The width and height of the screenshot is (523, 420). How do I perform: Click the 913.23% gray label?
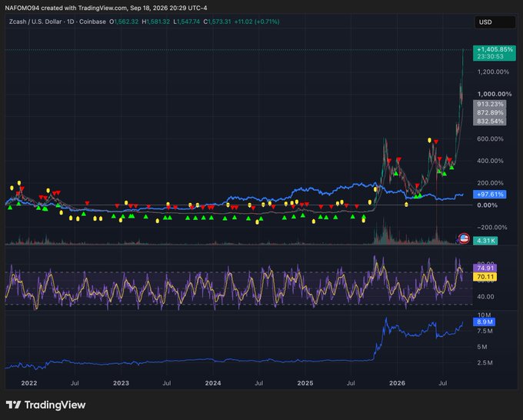(490, 104)
